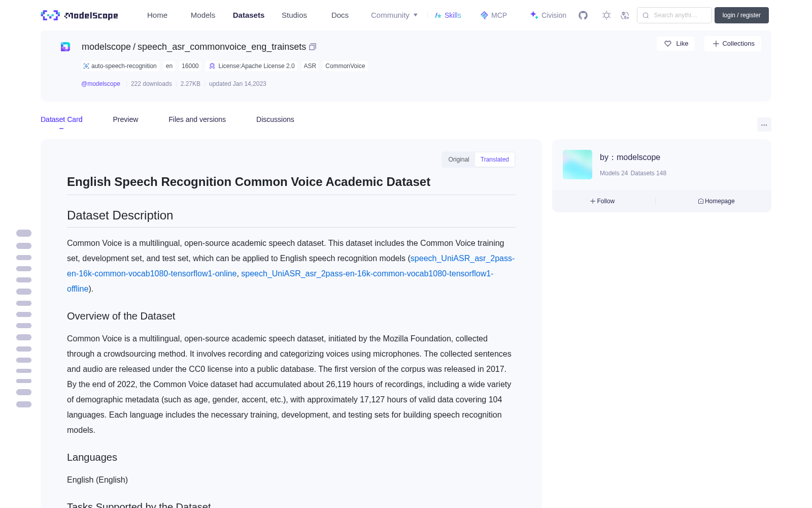Screen dimensions: 812x508
Task: Click the 'English (English)' text
Action: pyautogui.click(x=97, y=480)
